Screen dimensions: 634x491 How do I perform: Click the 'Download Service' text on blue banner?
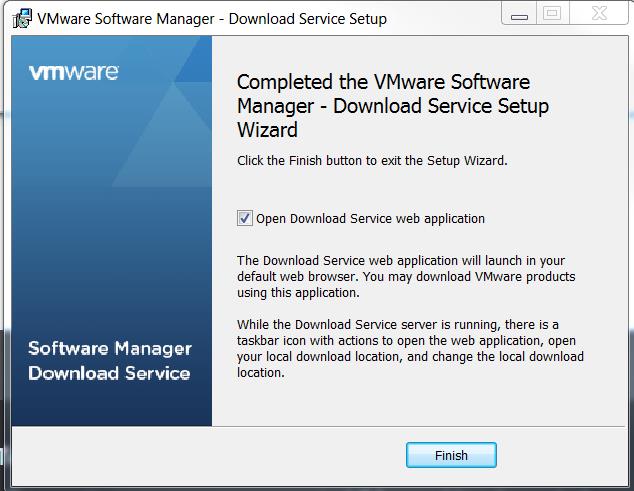(109, 373)
